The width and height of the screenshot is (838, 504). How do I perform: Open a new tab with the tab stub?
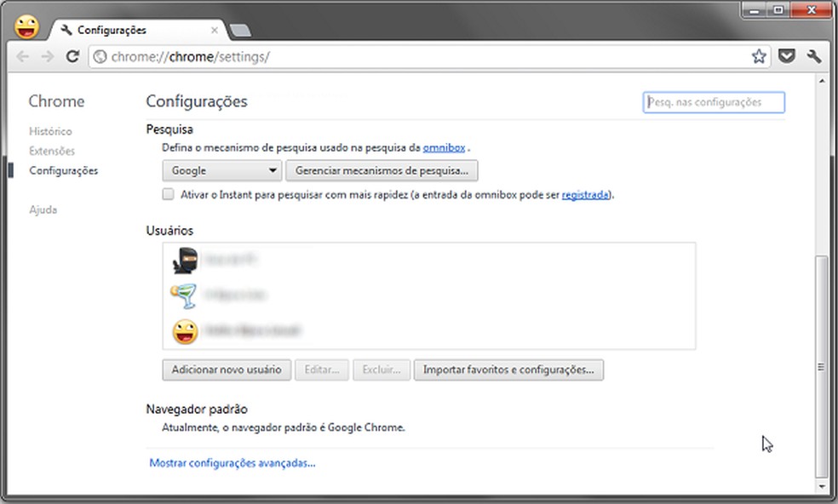[241, 29]
